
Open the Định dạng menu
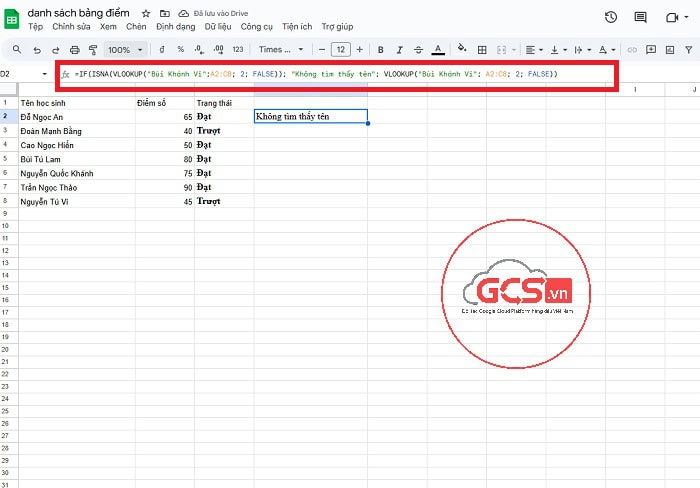pyautogui.click(x=176, y=27)
